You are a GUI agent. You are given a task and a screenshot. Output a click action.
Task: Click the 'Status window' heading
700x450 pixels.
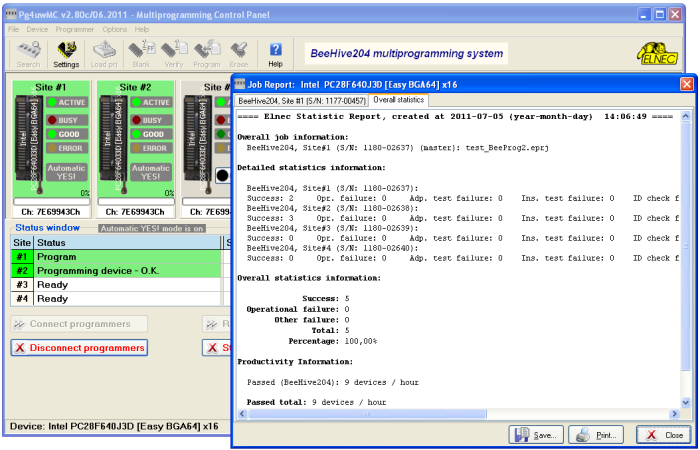coord(47,228)
